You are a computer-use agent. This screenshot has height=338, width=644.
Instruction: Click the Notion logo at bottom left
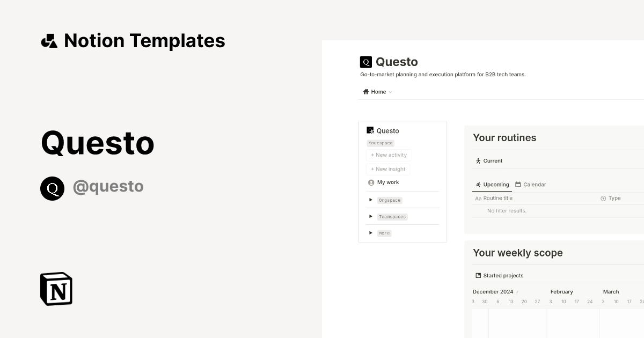tap(56, 289)
